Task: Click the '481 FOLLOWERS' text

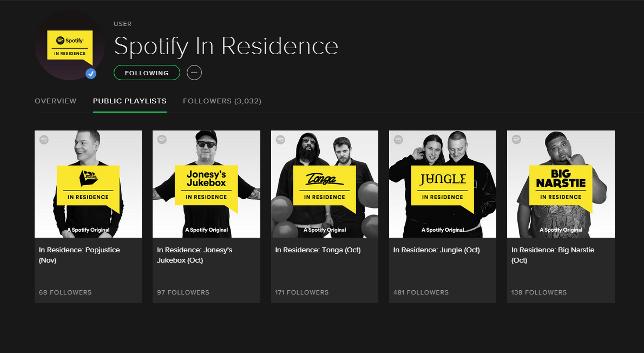Action: pos(421,292)
